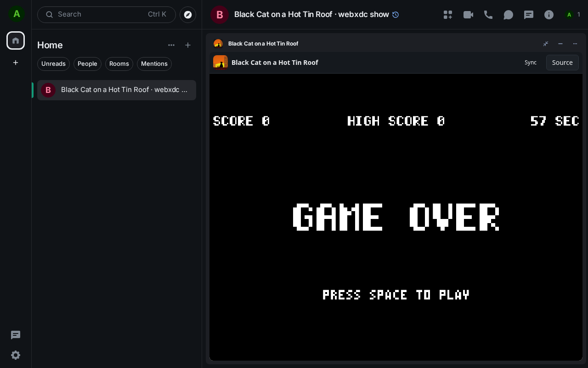Filter by Unreads
This screenshot has height=368, width=588.
pos(53,64)
